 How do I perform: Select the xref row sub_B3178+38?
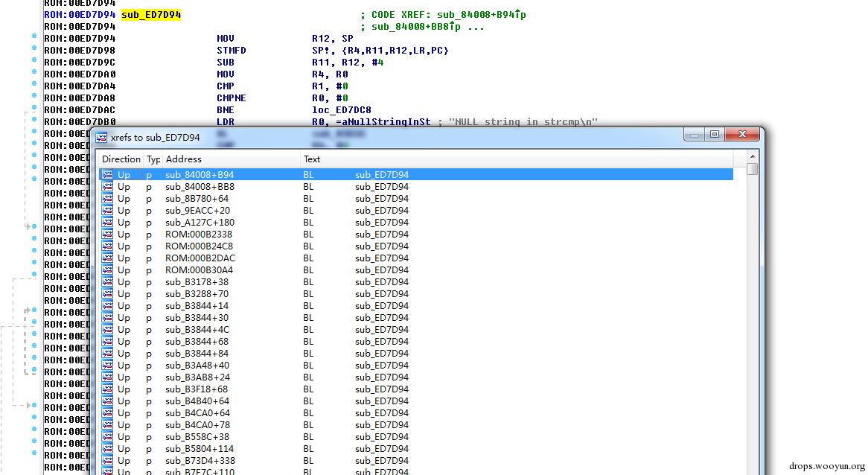[x=416, y=281]
